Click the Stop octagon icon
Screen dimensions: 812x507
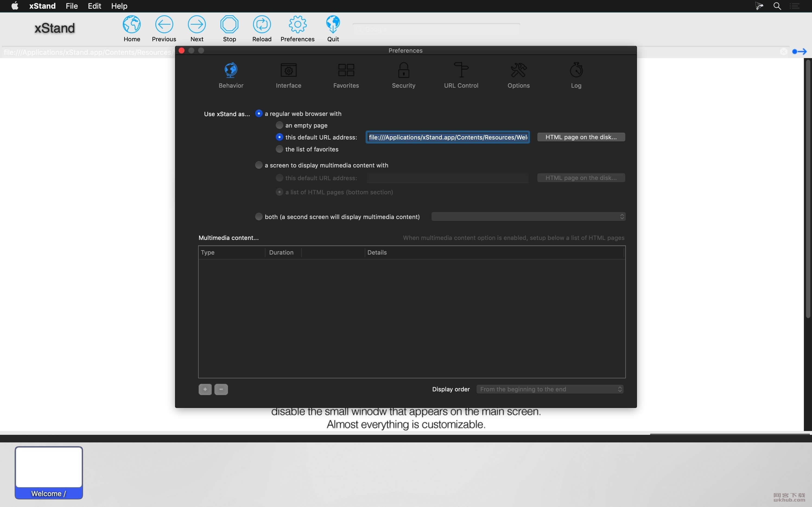pyautogui.click(x=229, y=24)
